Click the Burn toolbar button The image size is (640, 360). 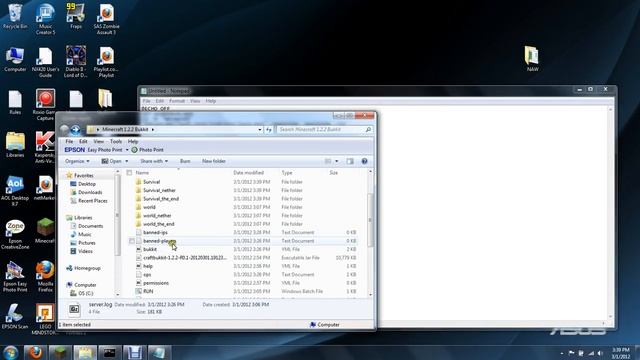tap(185, 161)
